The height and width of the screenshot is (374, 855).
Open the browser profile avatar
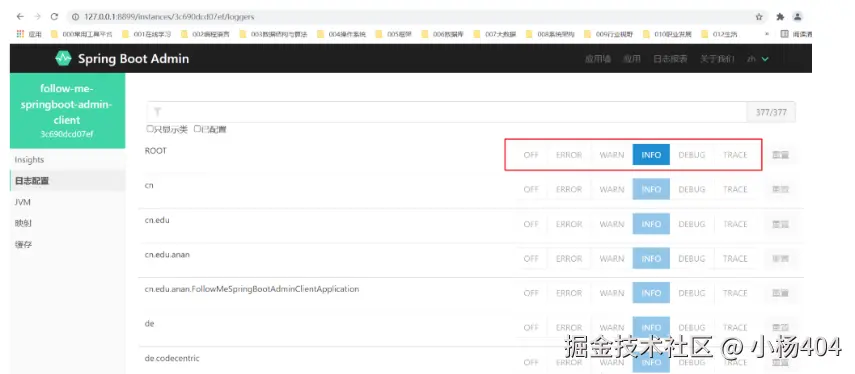(798, 17)
